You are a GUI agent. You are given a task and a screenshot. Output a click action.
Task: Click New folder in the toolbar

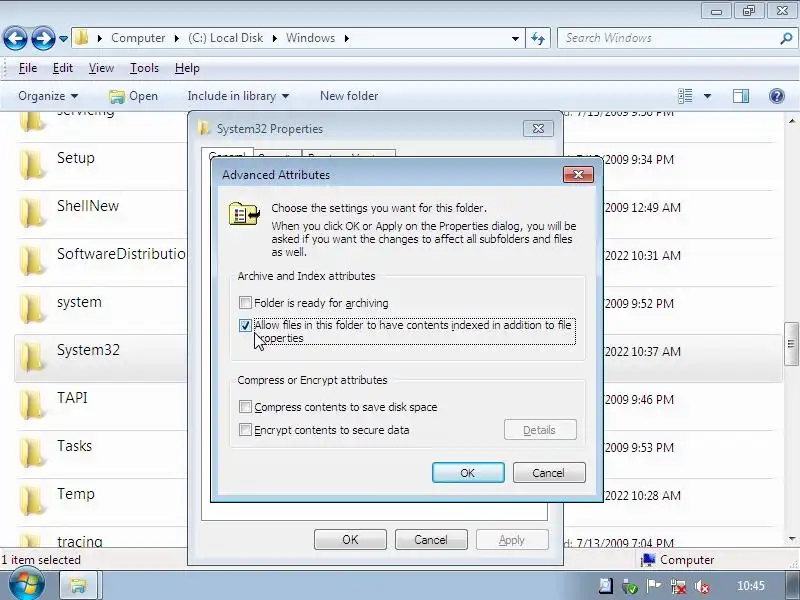pos(349,96)
